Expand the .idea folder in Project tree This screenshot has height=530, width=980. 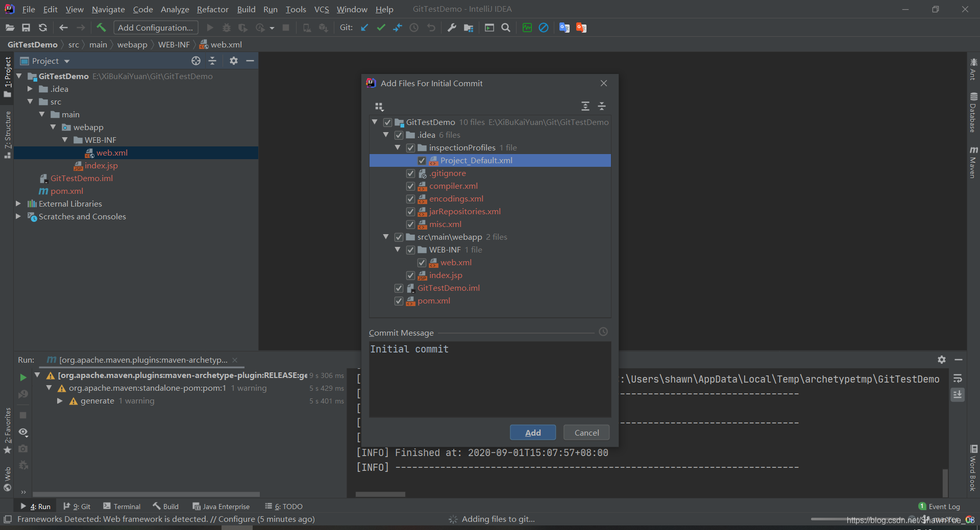[30, 89]
